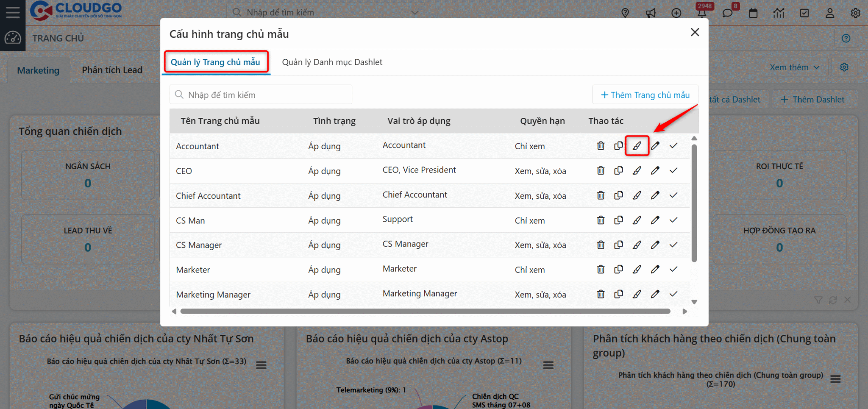868x409 pixels.
Task: Duplicate the CEO template with copy icon
Action: (x=618, y=170)
